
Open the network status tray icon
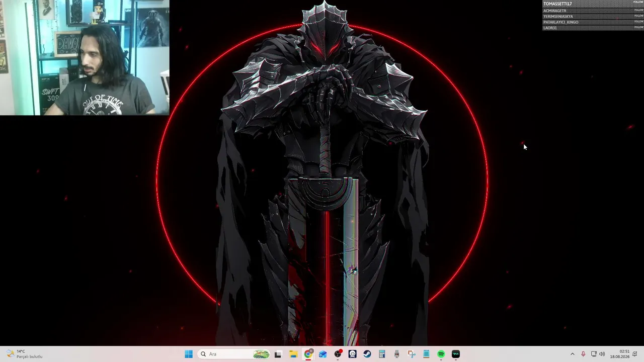594,354
